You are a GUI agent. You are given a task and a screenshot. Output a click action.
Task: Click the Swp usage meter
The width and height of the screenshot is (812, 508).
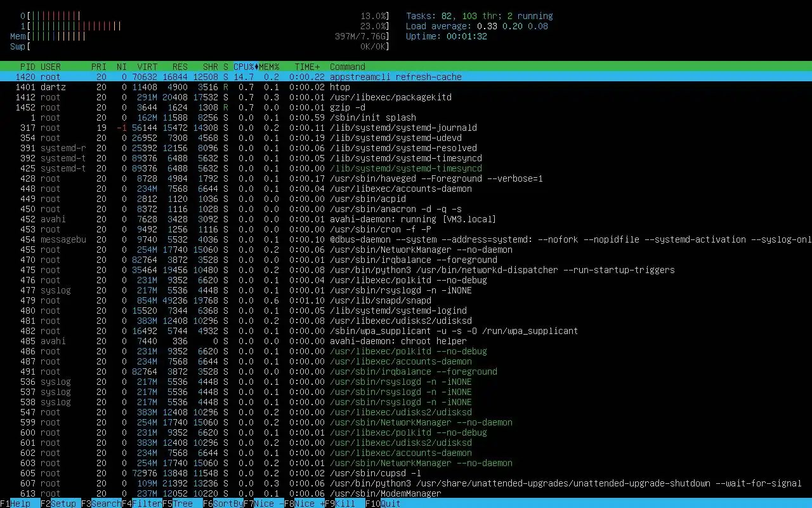tap(200, 46)
